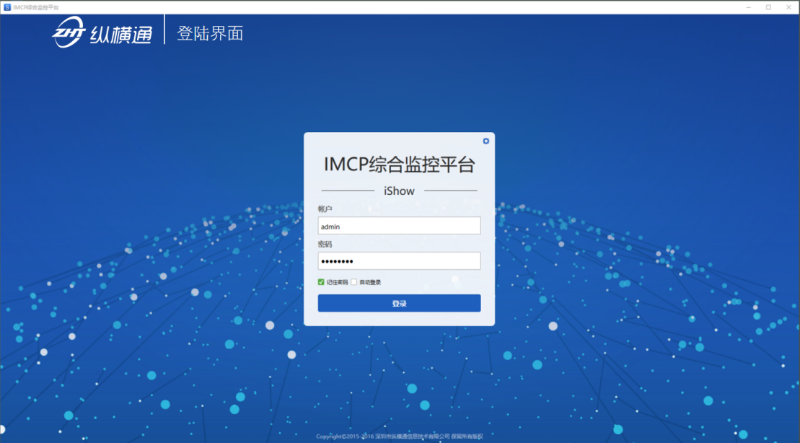Click the ZHT 纵横通 logo
Viewport: 800px width, 443px height.
[104, 35]
